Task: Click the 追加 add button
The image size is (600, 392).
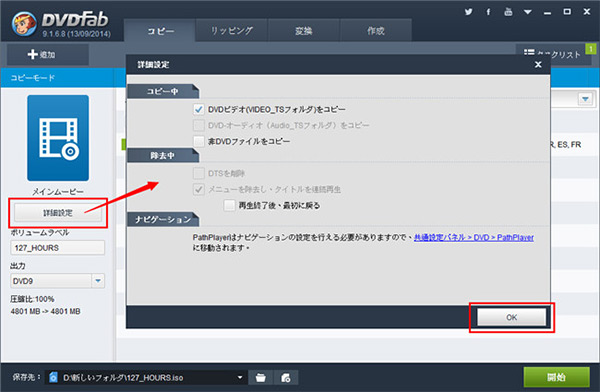Action: click(x=48, y=54)
